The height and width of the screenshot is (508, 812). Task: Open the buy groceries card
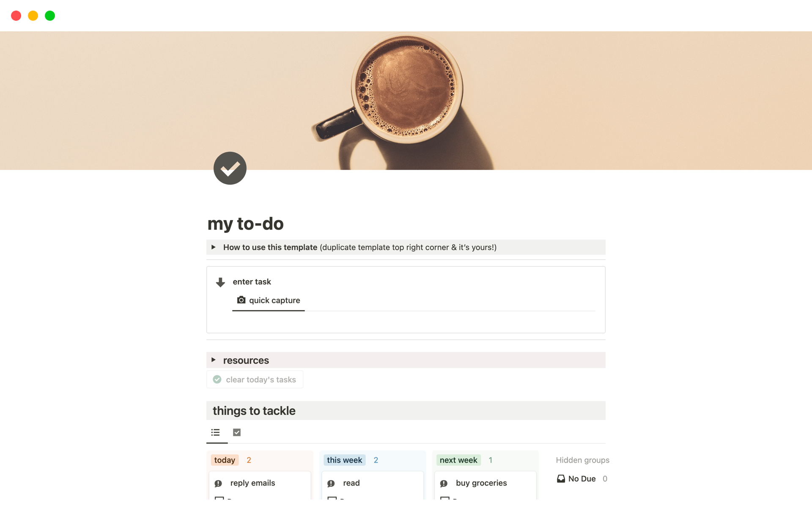click(x=481, y=483)
